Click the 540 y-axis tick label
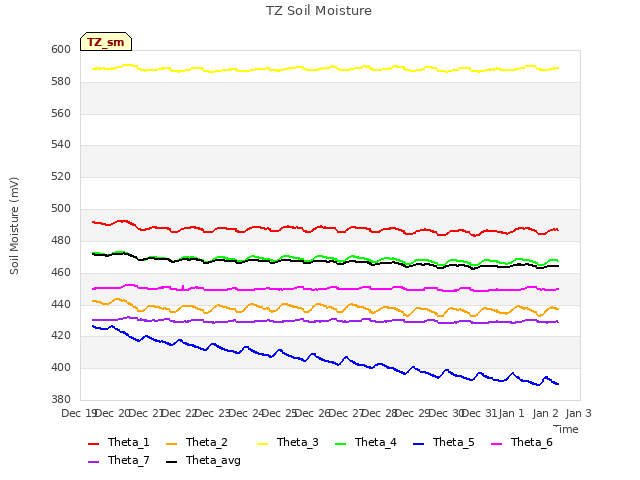 click(x=61, y=144)
